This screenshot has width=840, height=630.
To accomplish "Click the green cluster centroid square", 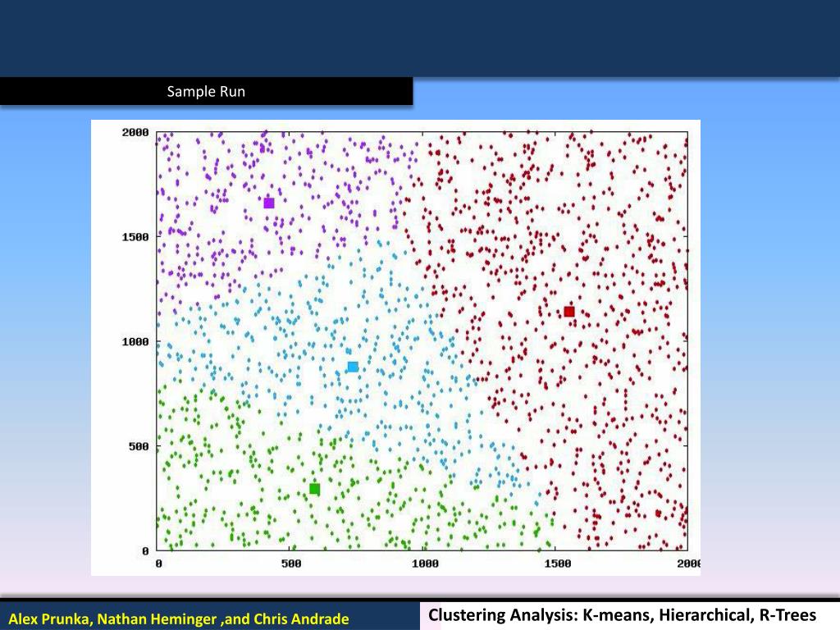I will point(315,489).
